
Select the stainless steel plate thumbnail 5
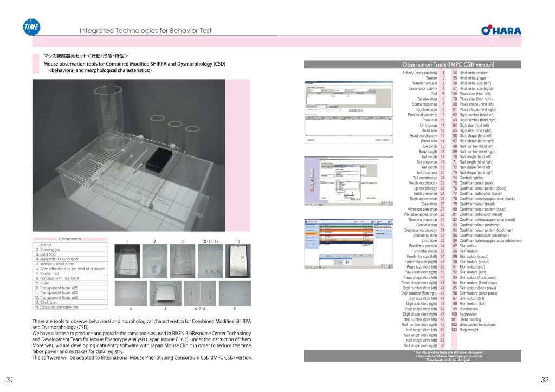click(165, 293)
